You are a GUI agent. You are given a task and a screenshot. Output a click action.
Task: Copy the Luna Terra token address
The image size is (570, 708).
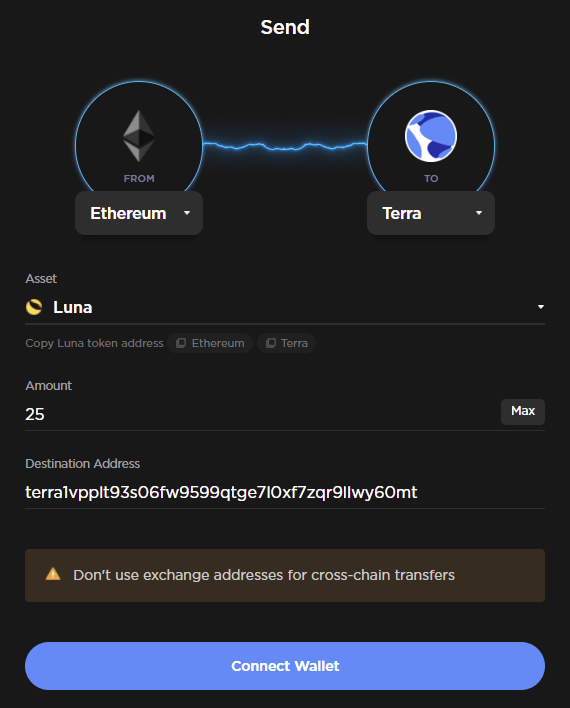tap(286, 343)
